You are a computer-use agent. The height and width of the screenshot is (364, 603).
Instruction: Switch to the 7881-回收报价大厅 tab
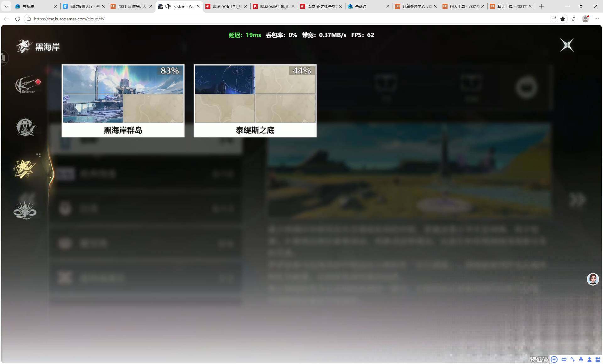[x=131, y=6]
